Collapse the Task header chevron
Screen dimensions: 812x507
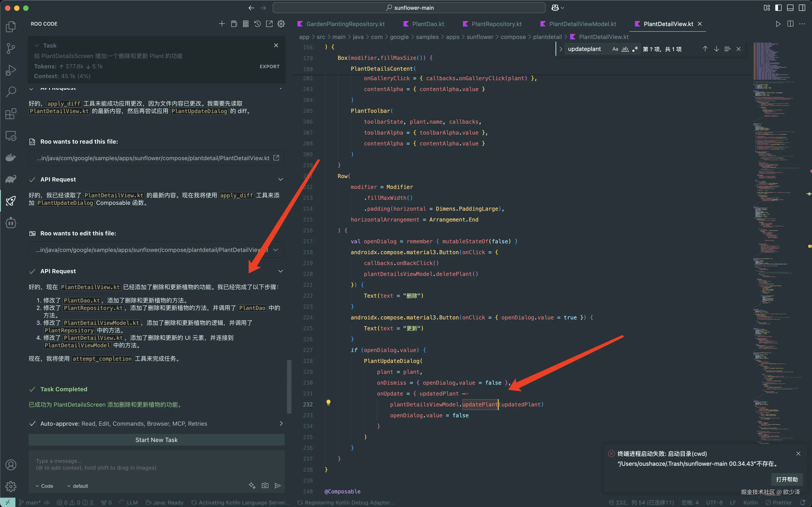tap(36, 45)
